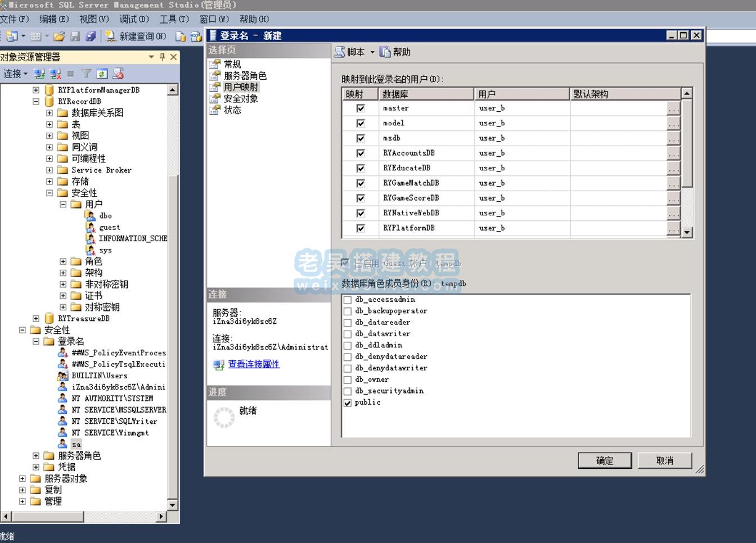Open the 脚本 dropdown arrow
The image size is (756, 543).
click(x=372, y=52)
